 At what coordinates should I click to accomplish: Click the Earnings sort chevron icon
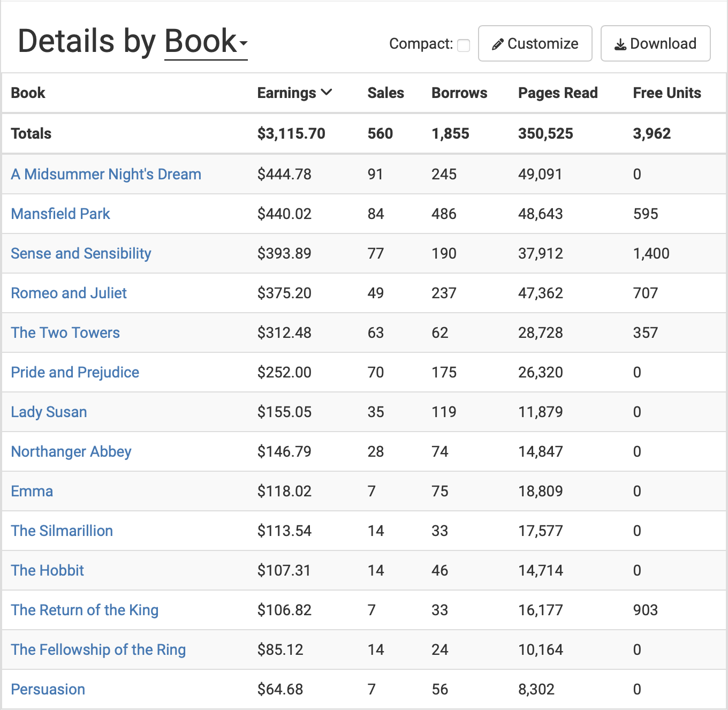click(x=326, y=93)
